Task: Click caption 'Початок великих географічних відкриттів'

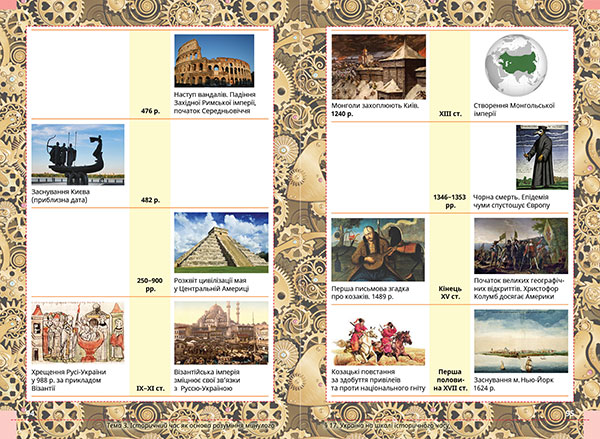Action: [x=521, y=289]
